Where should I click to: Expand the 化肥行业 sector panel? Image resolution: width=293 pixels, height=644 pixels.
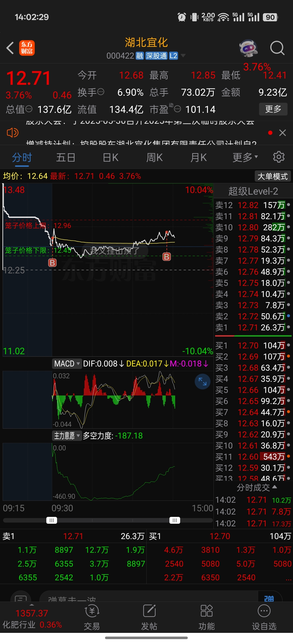pos(32,618)
